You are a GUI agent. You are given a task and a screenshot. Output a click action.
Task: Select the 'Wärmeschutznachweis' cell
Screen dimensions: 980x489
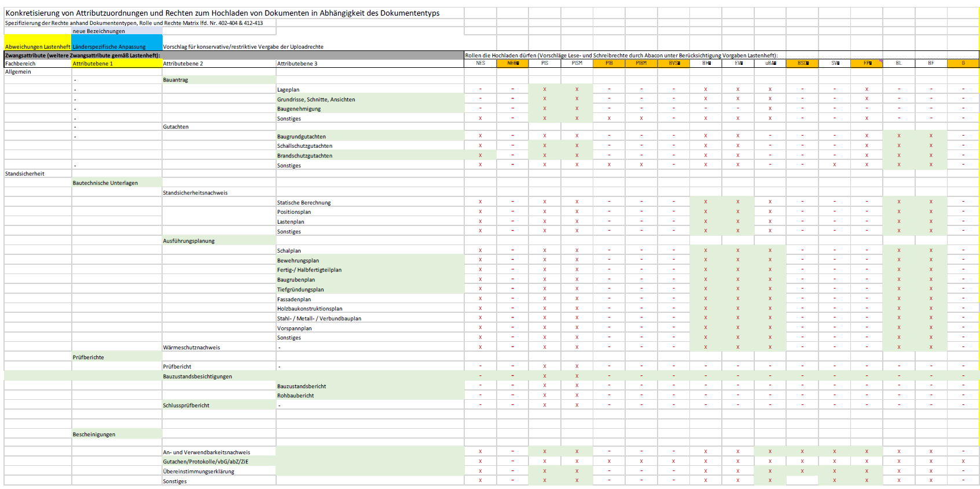(219, 348)
